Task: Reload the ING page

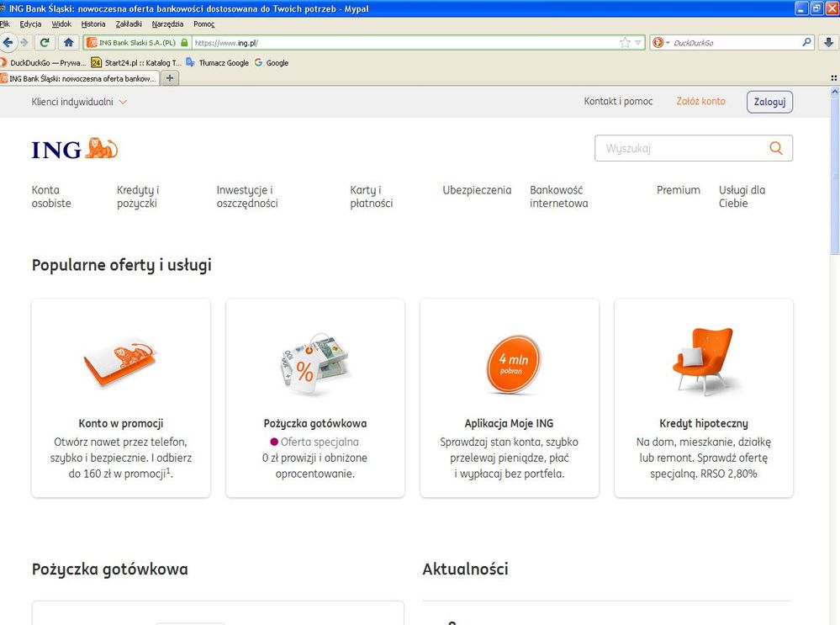Action: click(x=45, y=42)
